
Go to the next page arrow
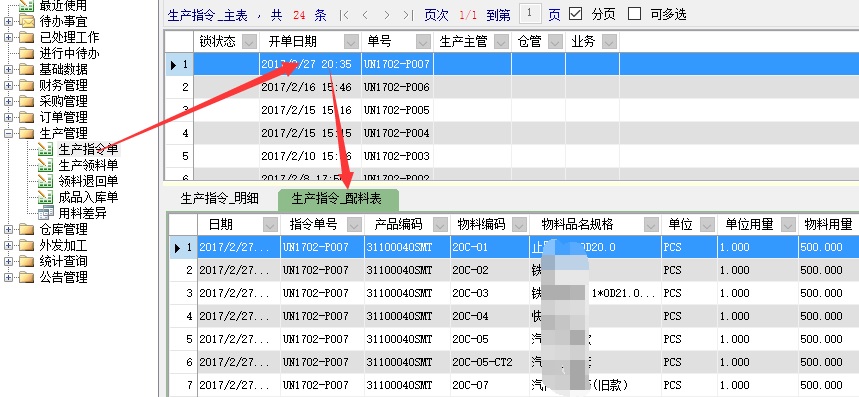[387, 15]
